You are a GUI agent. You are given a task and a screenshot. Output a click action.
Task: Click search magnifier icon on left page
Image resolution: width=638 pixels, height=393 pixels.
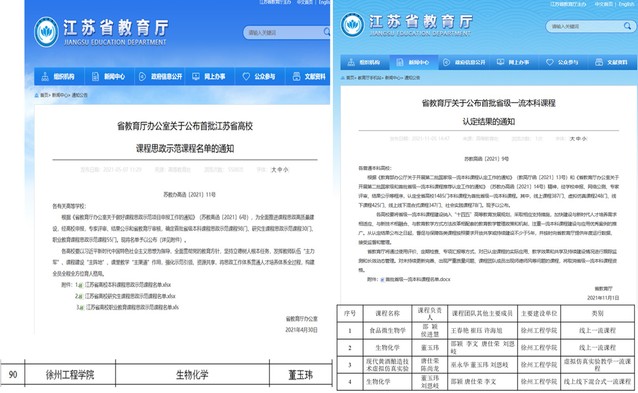click(326, 32)
